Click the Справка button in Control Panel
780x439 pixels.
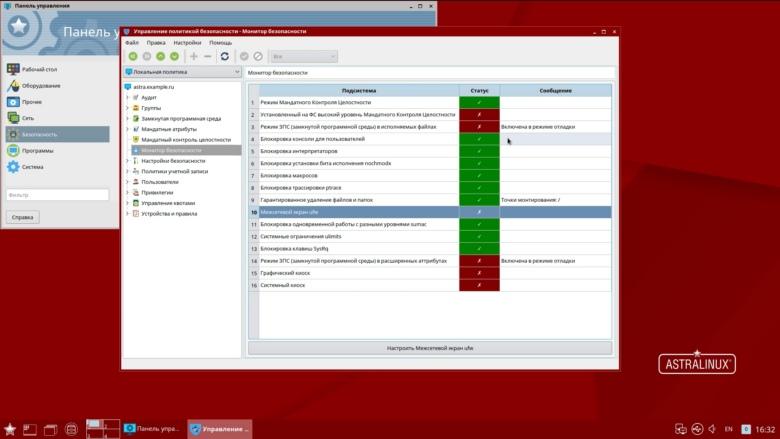pos(22,217)
